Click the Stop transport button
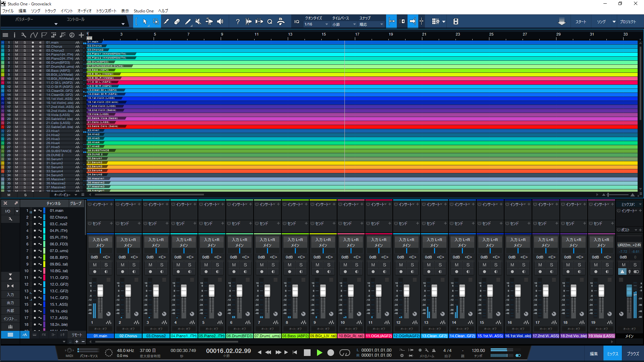 307,353
